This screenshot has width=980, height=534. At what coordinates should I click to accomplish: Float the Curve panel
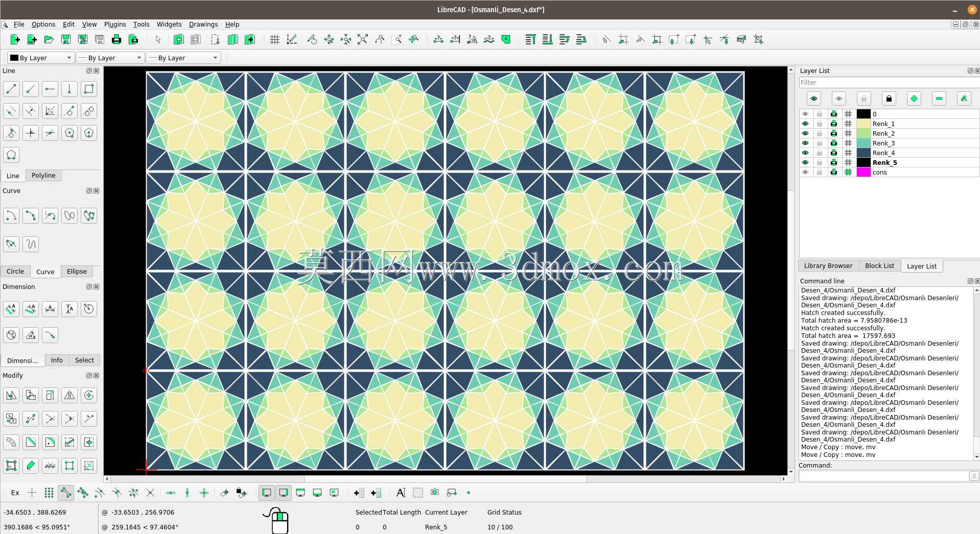(89, 191)
